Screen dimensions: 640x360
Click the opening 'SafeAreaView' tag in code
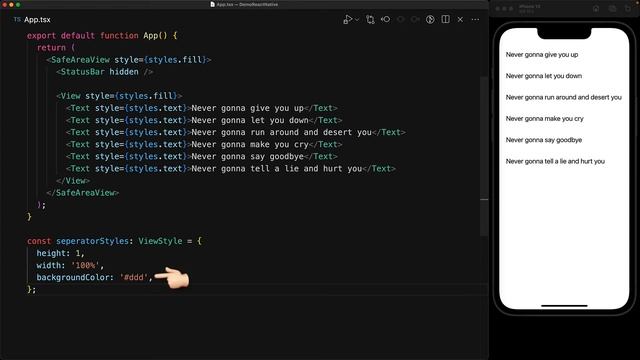coord(80,60)
